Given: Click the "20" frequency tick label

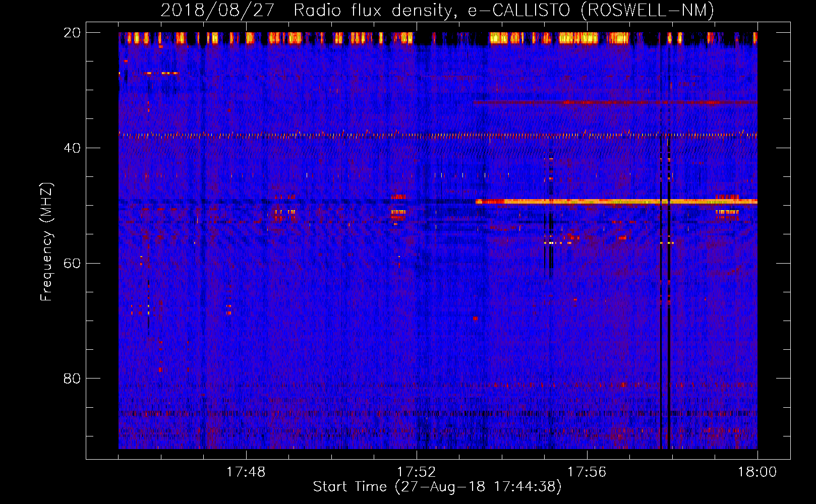Looking at the screenshot, I should click(x=72, y=33).
